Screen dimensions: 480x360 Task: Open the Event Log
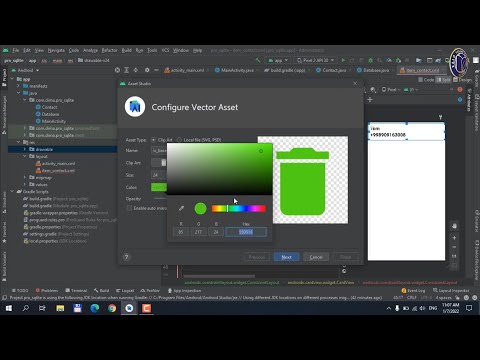pyautogui.click(x=413, y=290)
